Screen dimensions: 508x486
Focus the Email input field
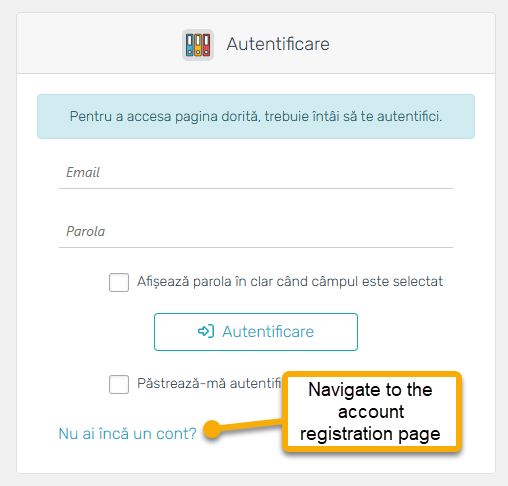click(x=256, y=173)
